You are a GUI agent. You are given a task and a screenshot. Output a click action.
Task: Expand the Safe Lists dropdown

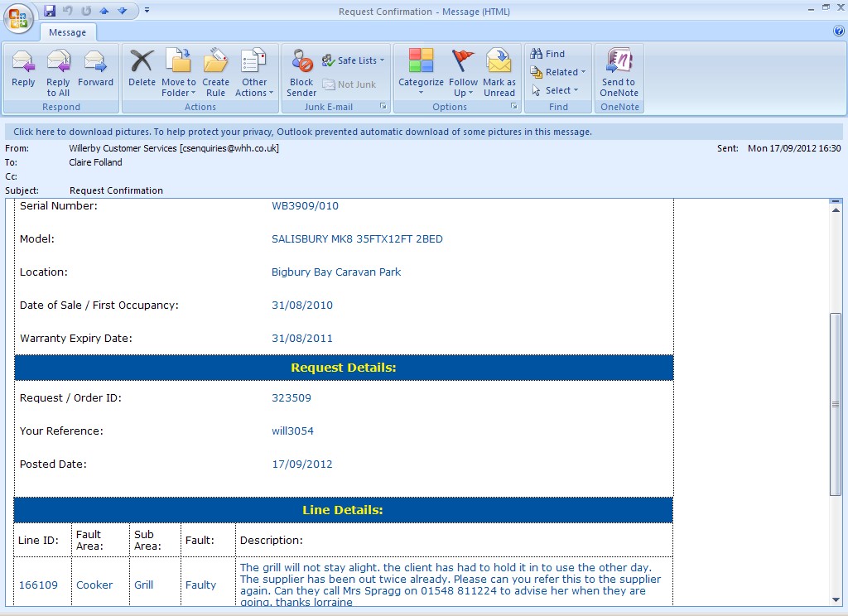pyautogui.click(x=354, y=60)
